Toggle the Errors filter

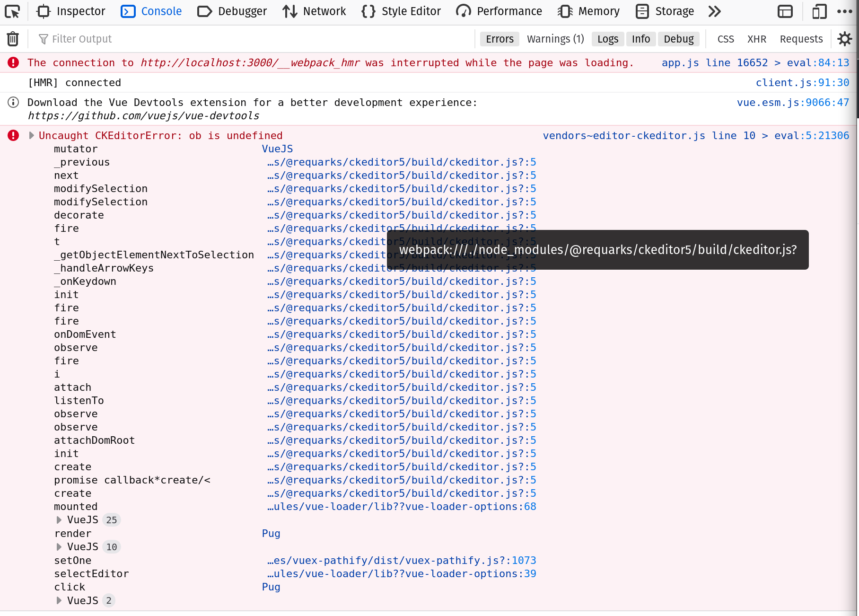[500, 39]
